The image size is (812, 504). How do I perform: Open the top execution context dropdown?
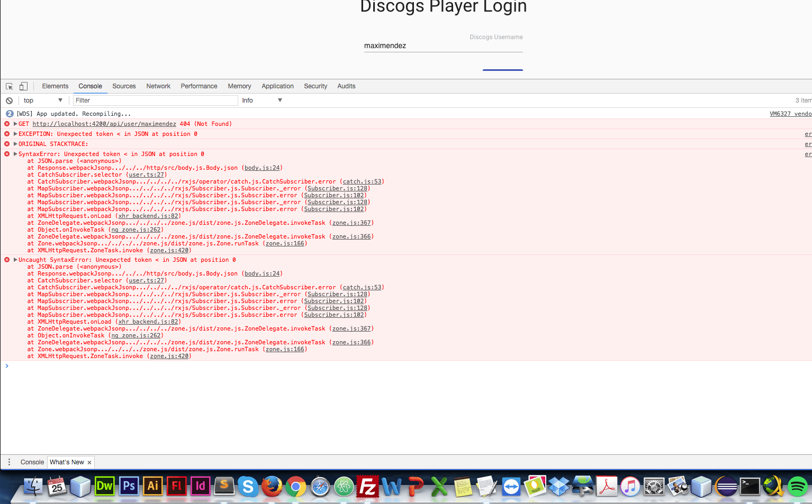point(43,100)
